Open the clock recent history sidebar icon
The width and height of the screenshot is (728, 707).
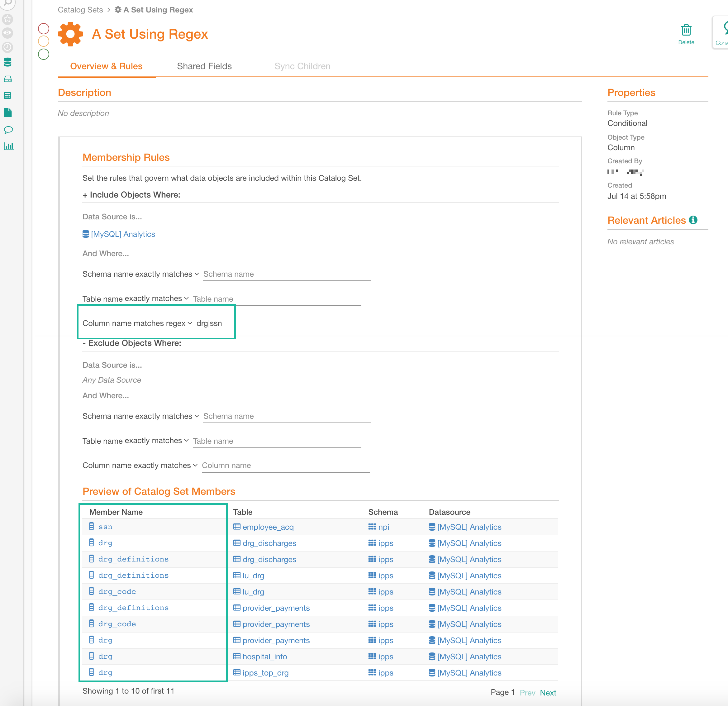click(x=8, y=47)
